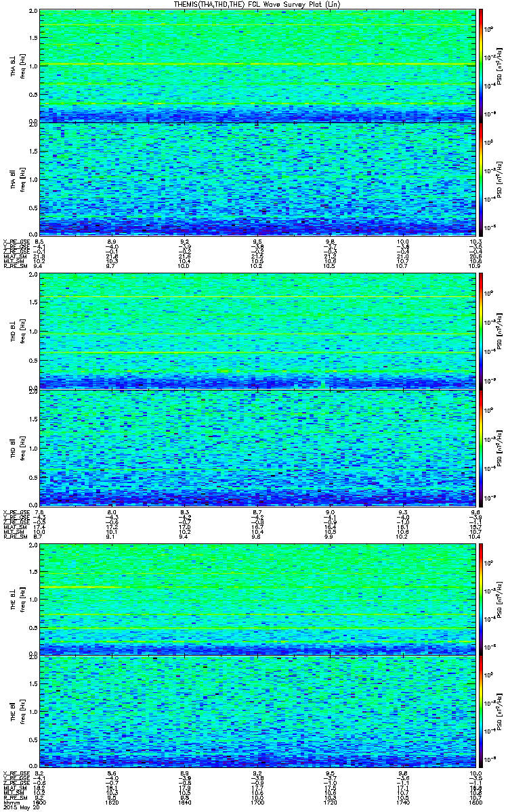This screenshot has width=508, height=812.
Task: Click the X_RE_GSE row label under THD panels
Action: click(16, 512)
